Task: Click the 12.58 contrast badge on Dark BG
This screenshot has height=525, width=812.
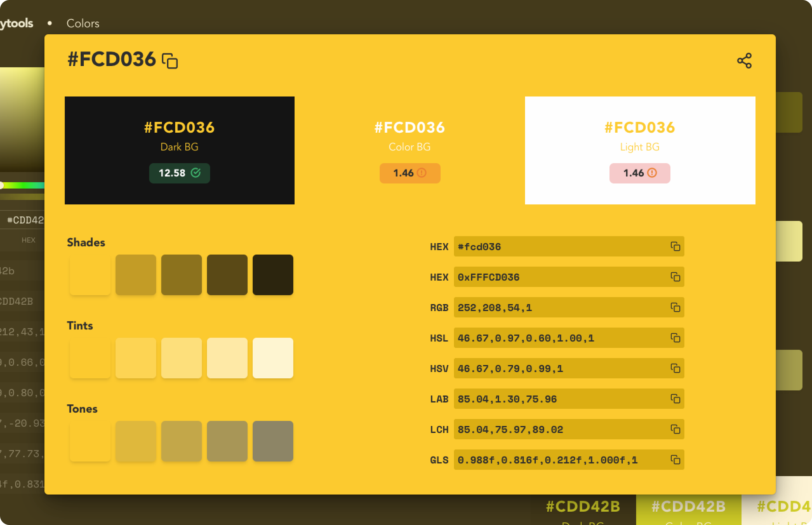Action: (180, 173)
